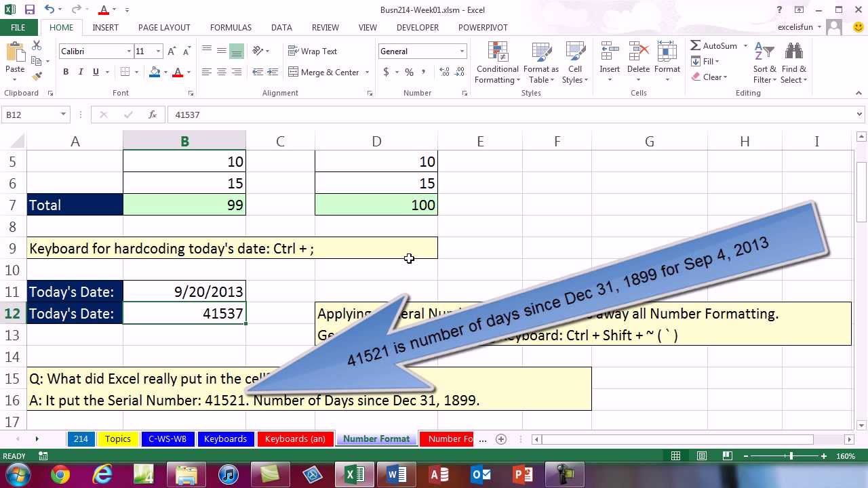Click the Undo arrow
868x488 pixels.
pos(50,10)
